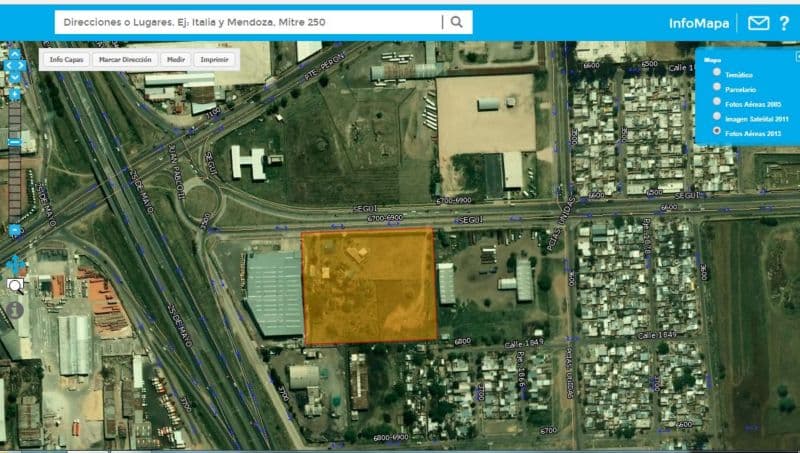Click the search magnifier icon
This screenshot has width=800, height=453.
point(457,22)
